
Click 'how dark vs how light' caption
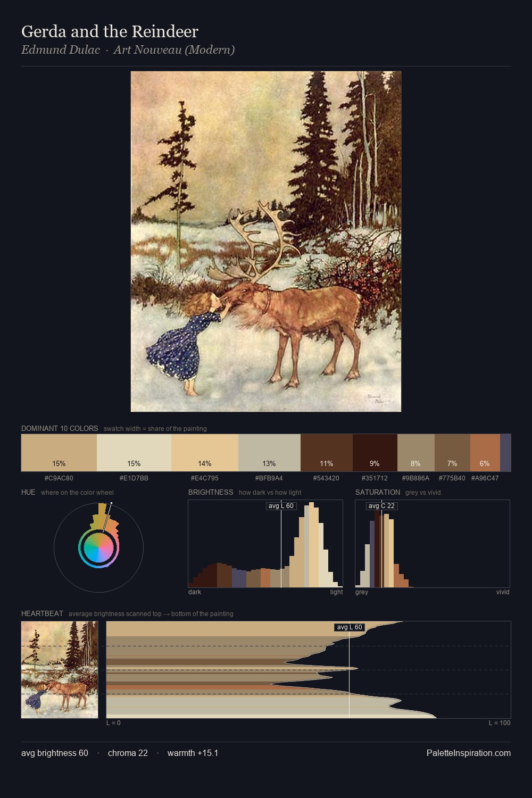270,493
